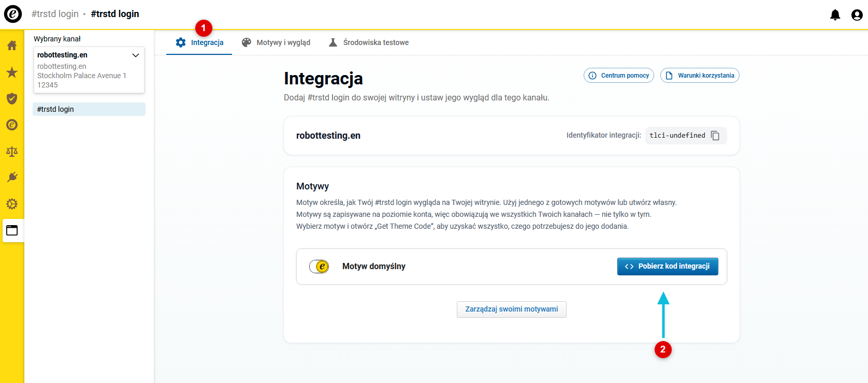
Task: Click Zarządzaj swoimi motywami
Action: (x=512, y=310)
